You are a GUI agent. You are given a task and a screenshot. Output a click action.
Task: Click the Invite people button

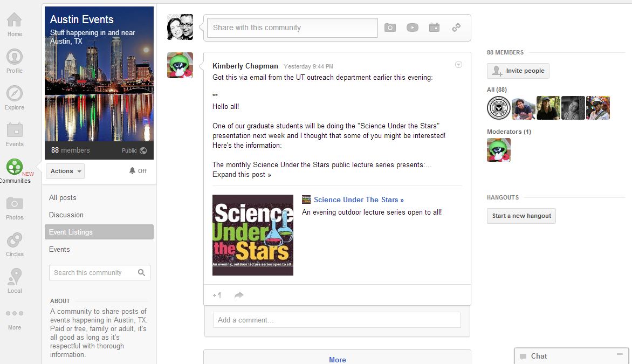click(518, 71)
